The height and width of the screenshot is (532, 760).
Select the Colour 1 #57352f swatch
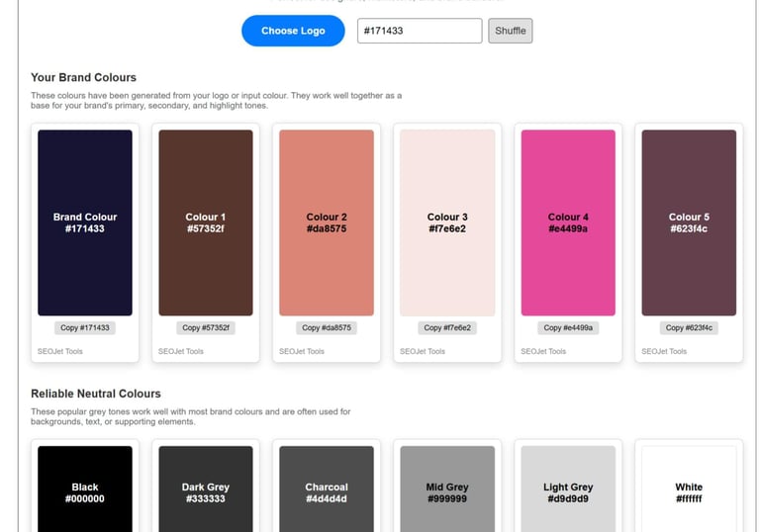coord(206,222)
